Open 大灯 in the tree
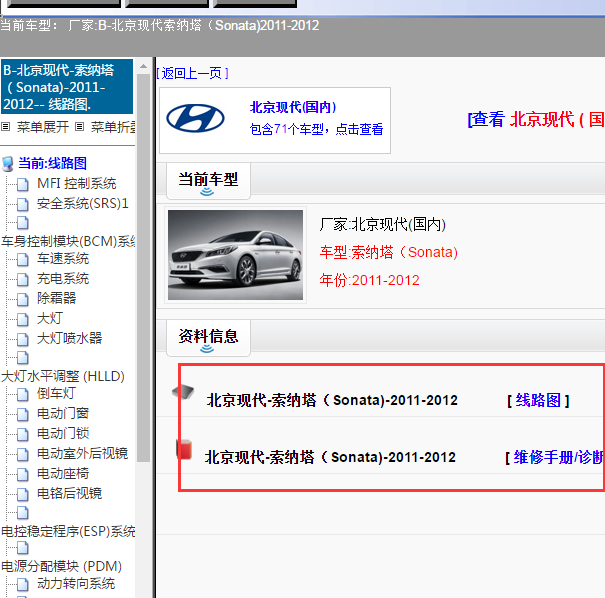Image resolution: width=605 pixels, height=598 pixels. pos(50,319)
